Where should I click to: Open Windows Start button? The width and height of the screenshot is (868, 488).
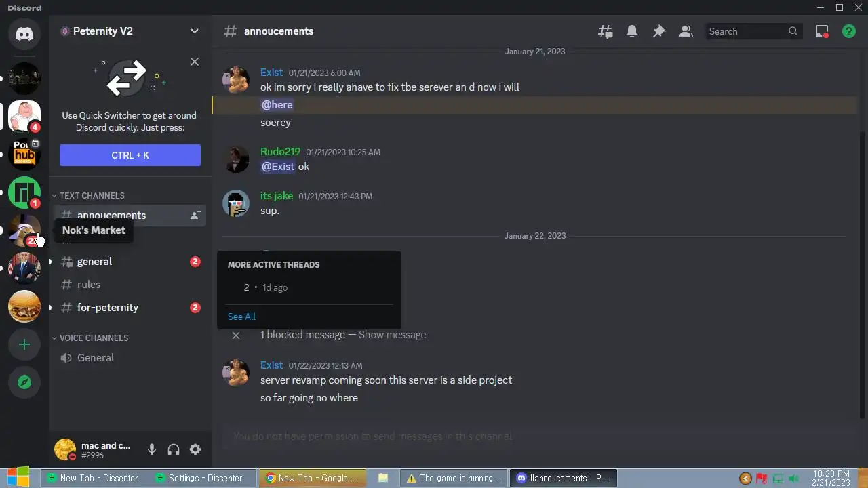tap(18, 477)
